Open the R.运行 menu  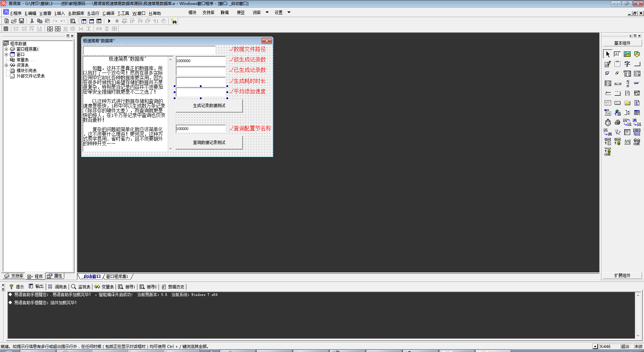93,13
